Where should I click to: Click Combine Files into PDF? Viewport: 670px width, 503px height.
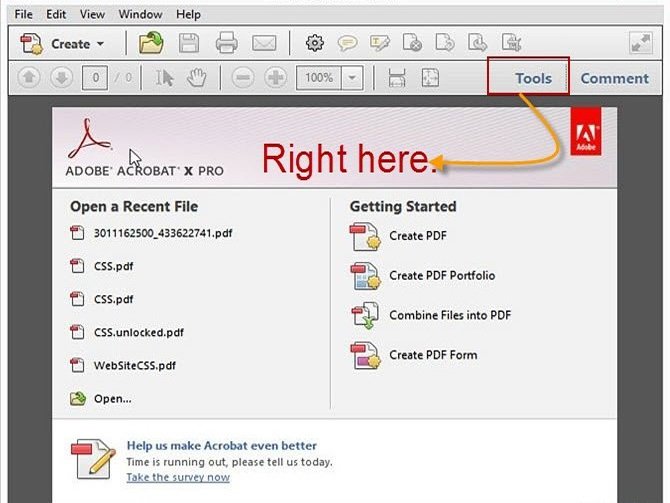pyautogui.click(x=450, y=315)
